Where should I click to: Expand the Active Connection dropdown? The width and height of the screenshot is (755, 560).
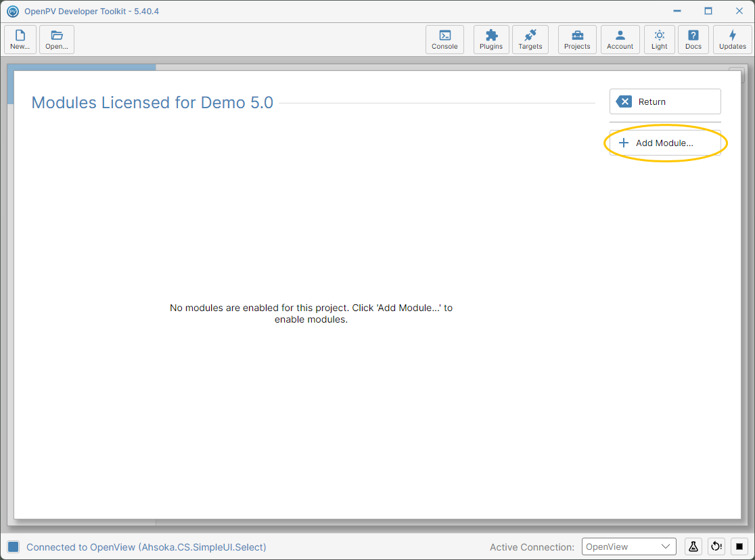[629, 546]
